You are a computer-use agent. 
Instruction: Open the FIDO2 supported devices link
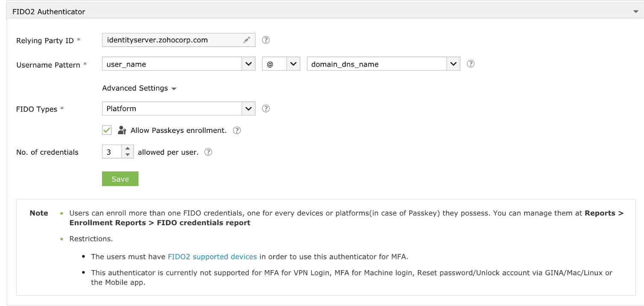coord(212,257)
